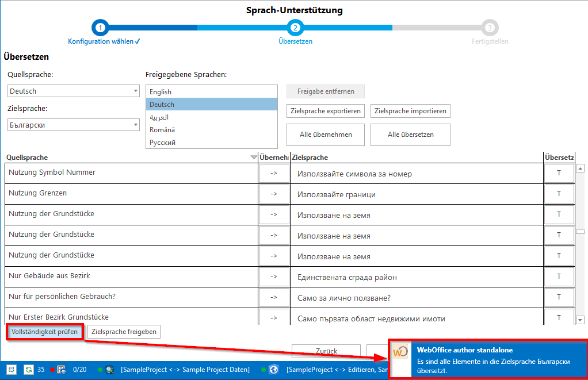Click the arrow button for Nur Gebäude aus Bezirk
This screenshot has height=380, width=588.
click(274, 277)
